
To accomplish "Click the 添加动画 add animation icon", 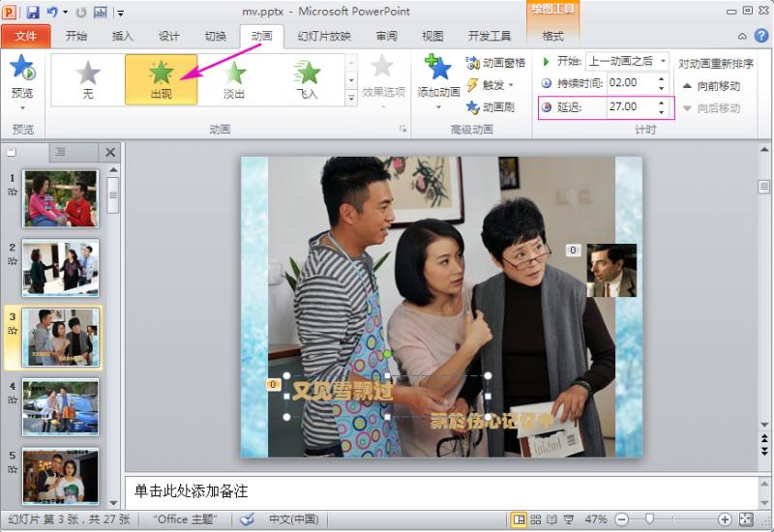I will click(438, 68).
